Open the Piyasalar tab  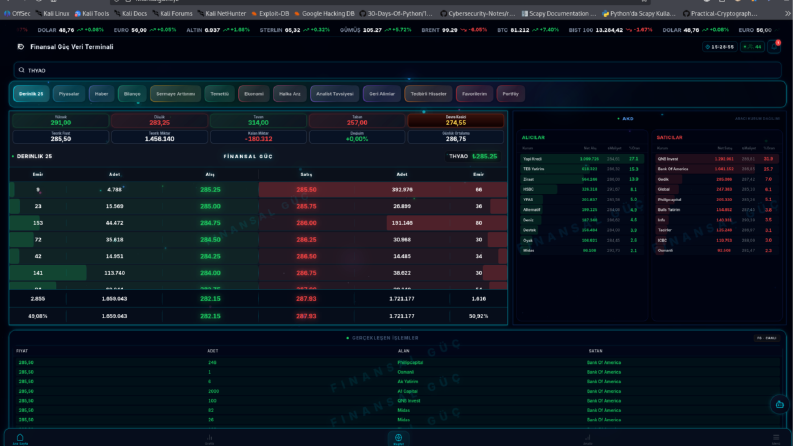tap(69, 94)
